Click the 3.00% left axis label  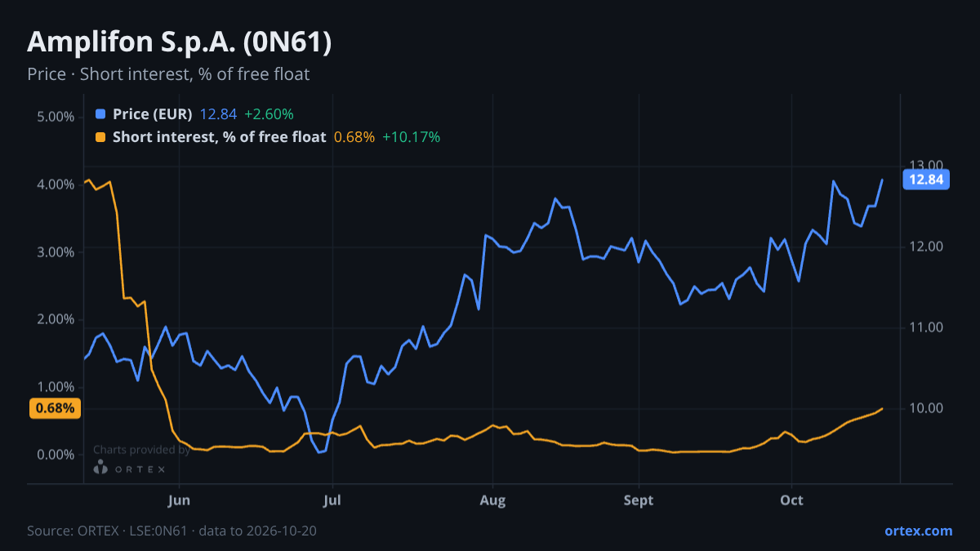point(56,252)
